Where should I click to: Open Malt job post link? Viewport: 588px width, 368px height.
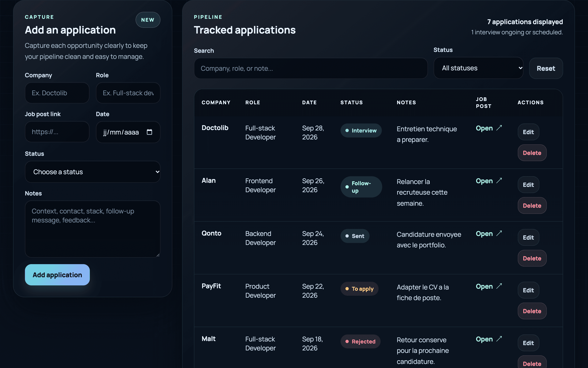pos(489,339)
